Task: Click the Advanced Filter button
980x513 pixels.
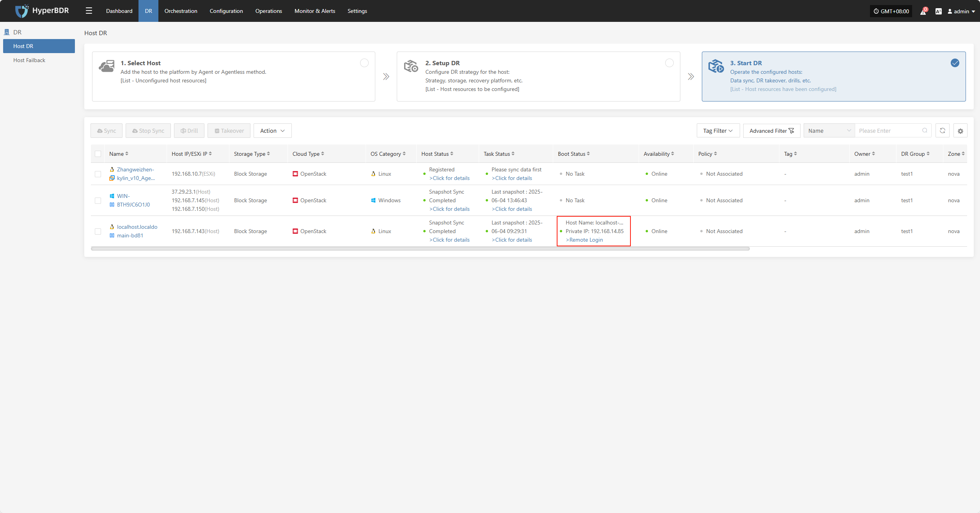Action: point(772,131)
